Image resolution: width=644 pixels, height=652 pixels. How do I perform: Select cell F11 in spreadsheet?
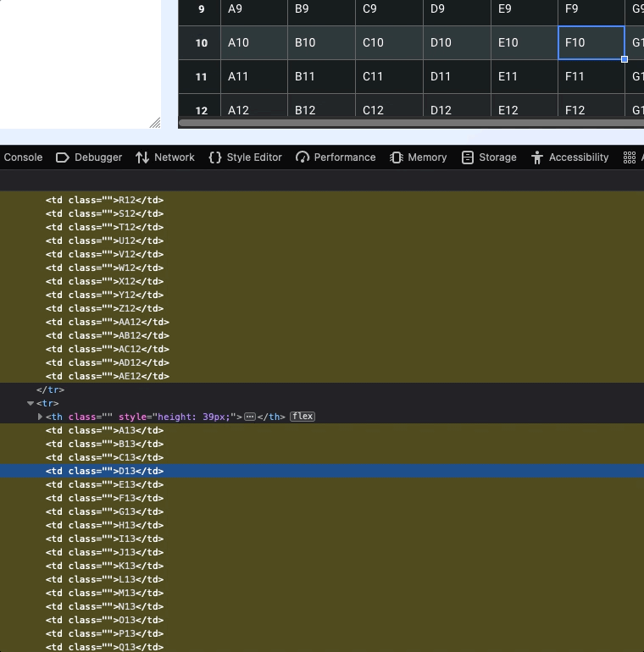591,76
